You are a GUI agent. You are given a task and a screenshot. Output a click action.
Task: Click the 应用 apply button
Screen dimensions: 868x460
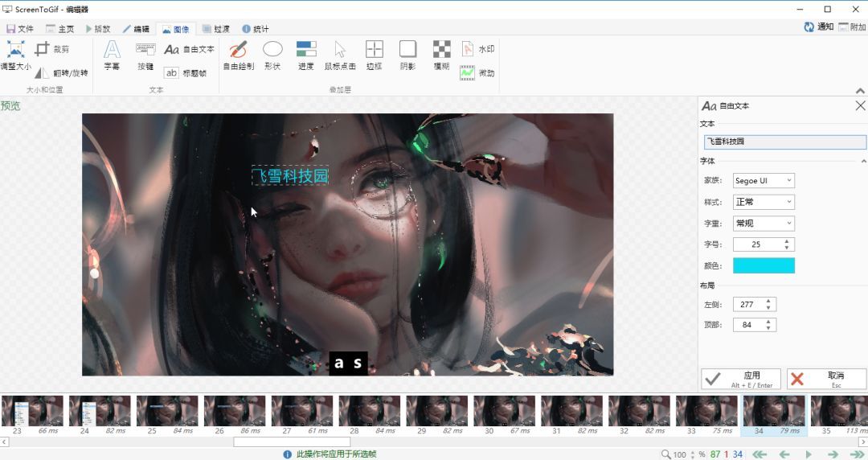pos(741,379)
